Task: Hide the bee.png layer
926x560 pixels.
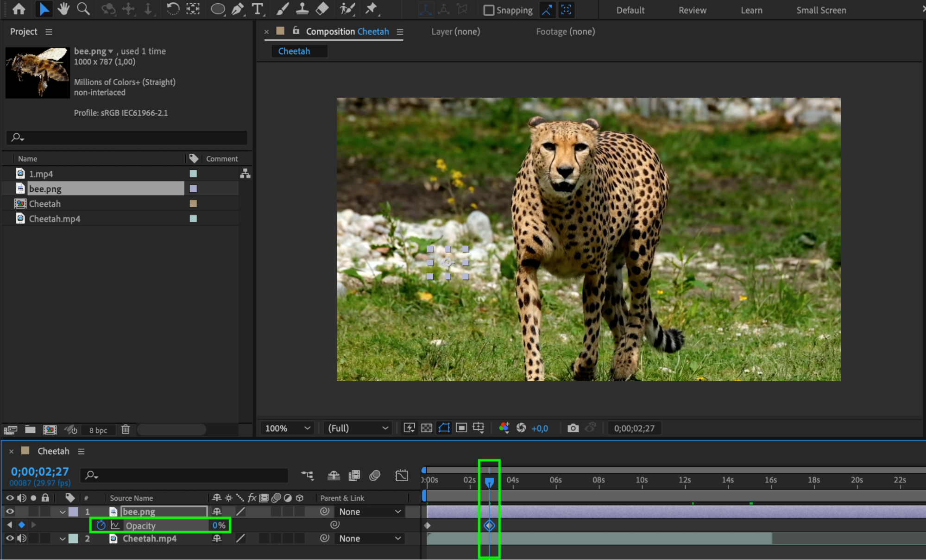Action: (x=10, y=511)
